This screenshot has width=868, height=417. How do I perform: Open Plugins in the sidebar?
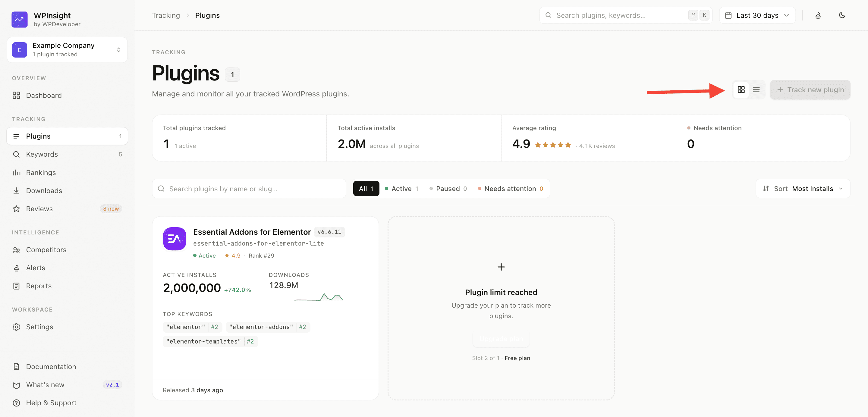(67, 136)
